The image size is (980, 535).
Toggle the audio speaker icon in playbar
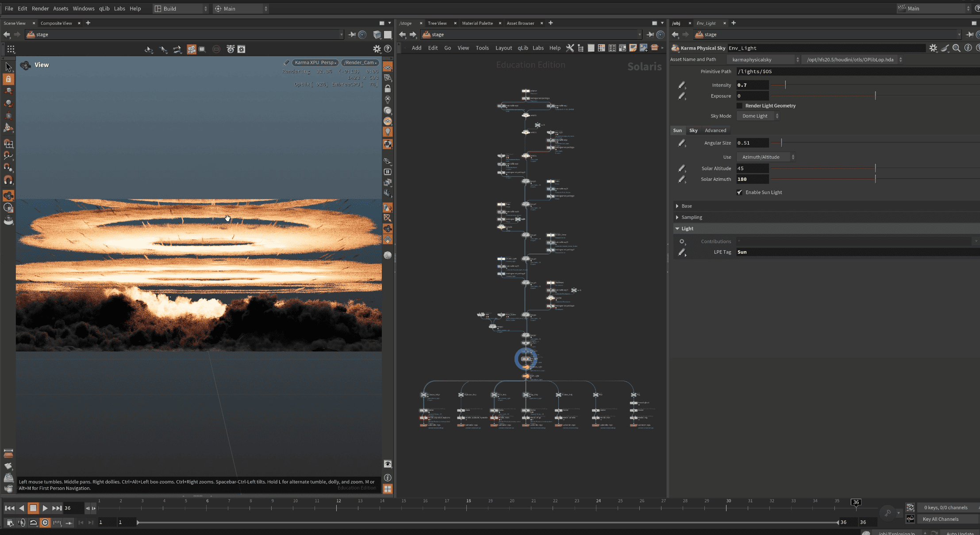(x=22, y=523)
